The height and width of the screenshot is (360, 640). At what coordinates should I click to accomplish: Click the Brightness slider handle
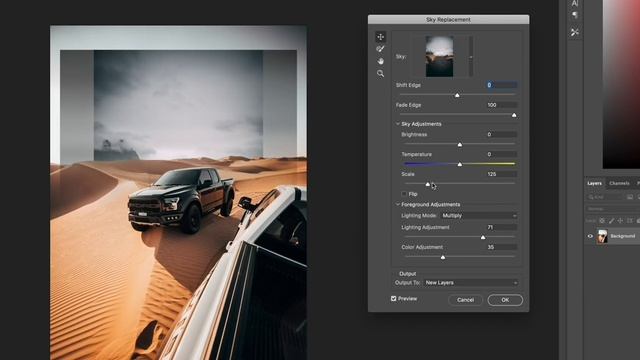point(460,144)
